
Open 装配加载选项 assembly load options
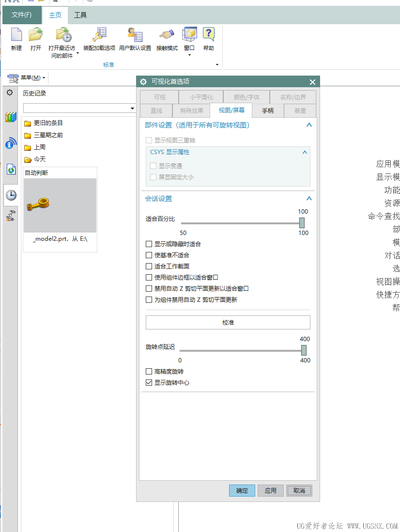(99, 34)
